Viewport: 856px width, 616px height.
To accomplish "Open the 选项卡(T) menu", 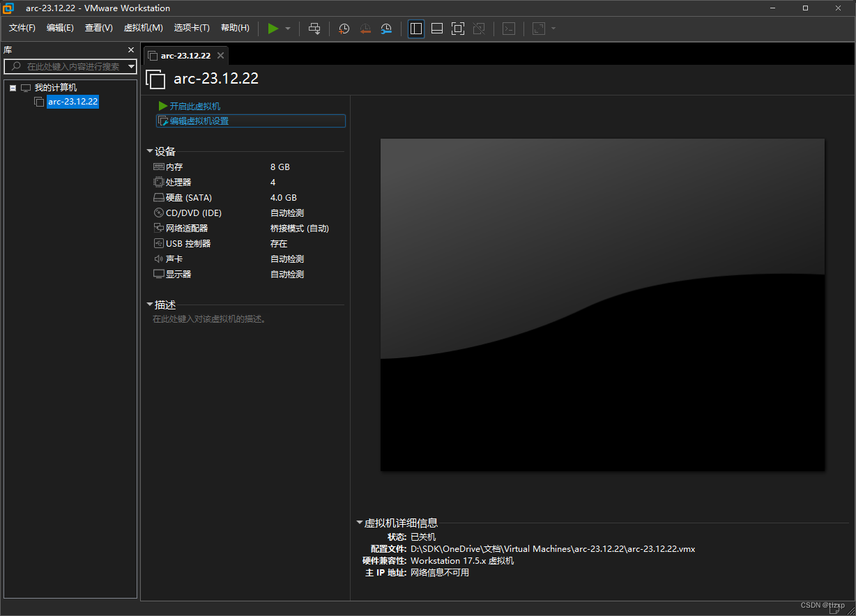I will tap(192, 28).
